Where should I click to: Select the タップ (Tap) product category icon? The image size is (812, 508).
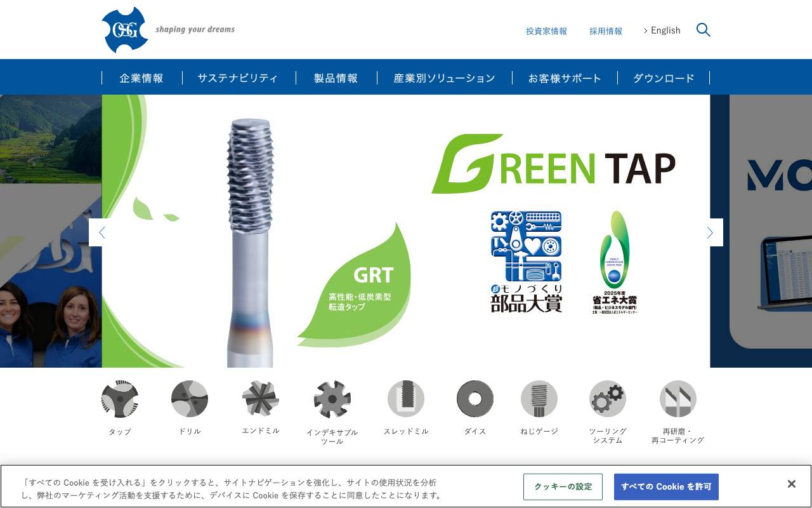click(x=120, y=399)
